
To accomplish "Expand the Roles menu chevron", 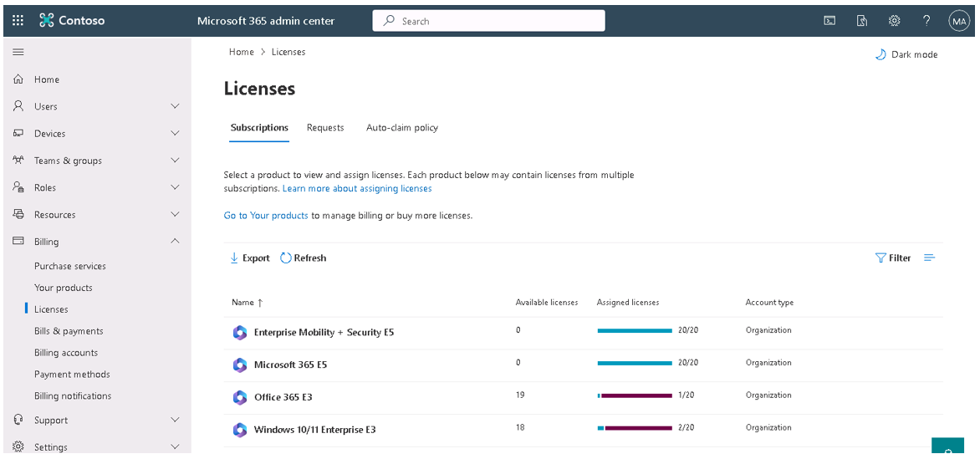I will point(175,187).
